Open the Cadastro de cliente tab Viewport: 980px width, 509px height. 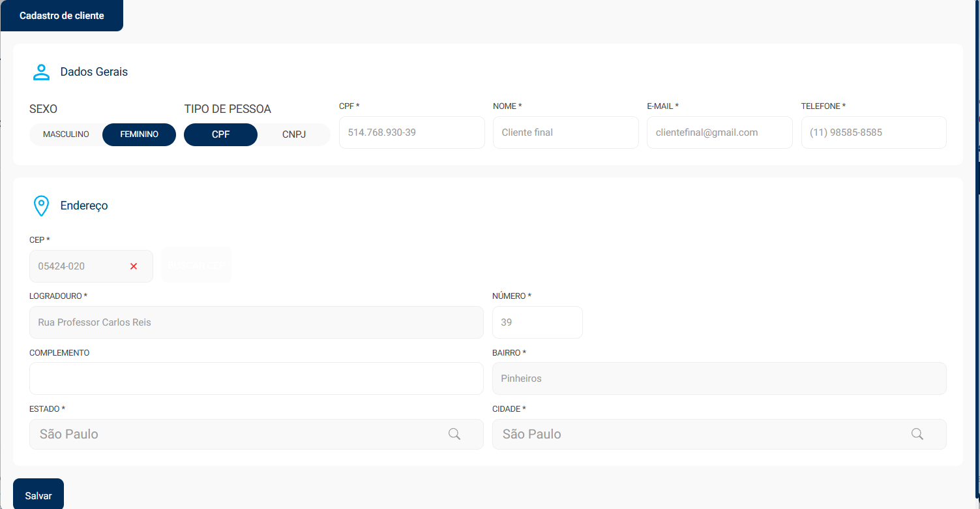tap(62, 16)
